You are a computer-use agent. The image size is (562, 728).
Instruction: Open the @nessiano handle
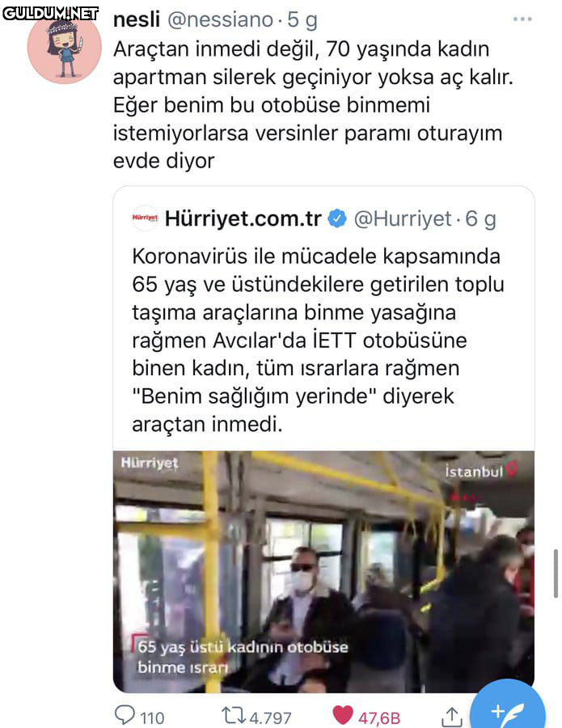[220, 20]
